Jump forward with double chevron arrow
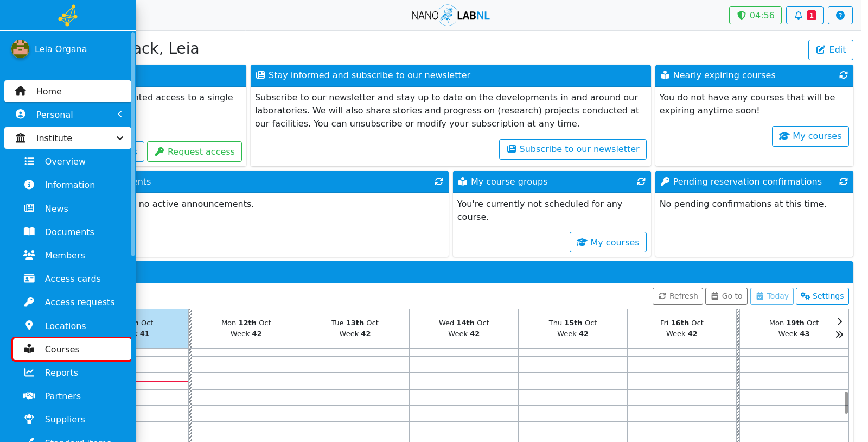Viewport: 868px width, 442px height. [x=839, y=334]
